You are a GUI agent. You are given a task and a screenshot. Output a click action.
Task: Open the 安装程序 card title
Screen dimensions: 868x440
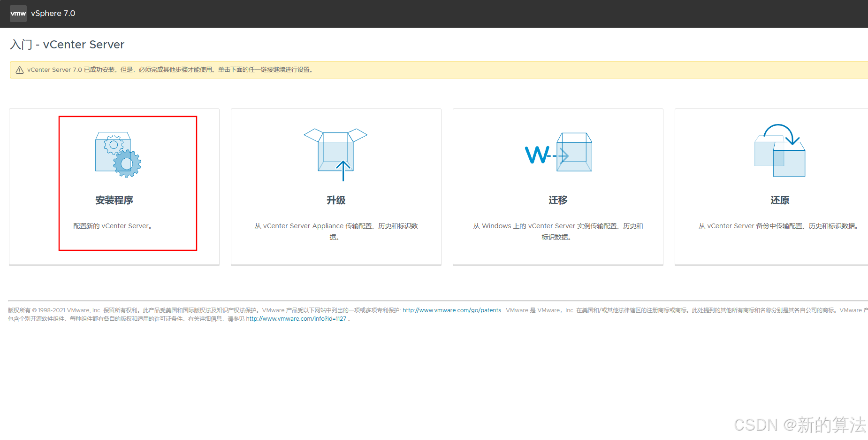(114, 201)
